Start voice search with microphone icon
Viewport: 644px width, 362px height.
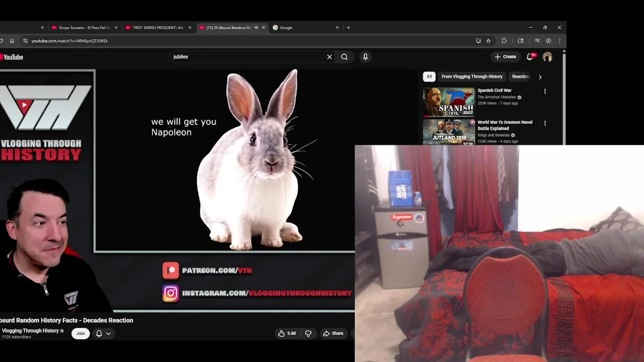pos(365,57)
